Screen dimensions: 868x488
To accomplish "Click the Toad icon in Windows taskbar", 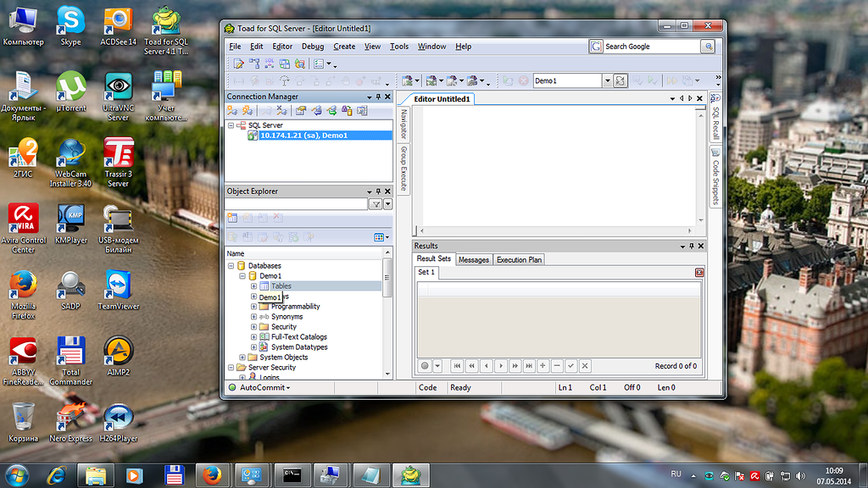I will tap(410, 474).
